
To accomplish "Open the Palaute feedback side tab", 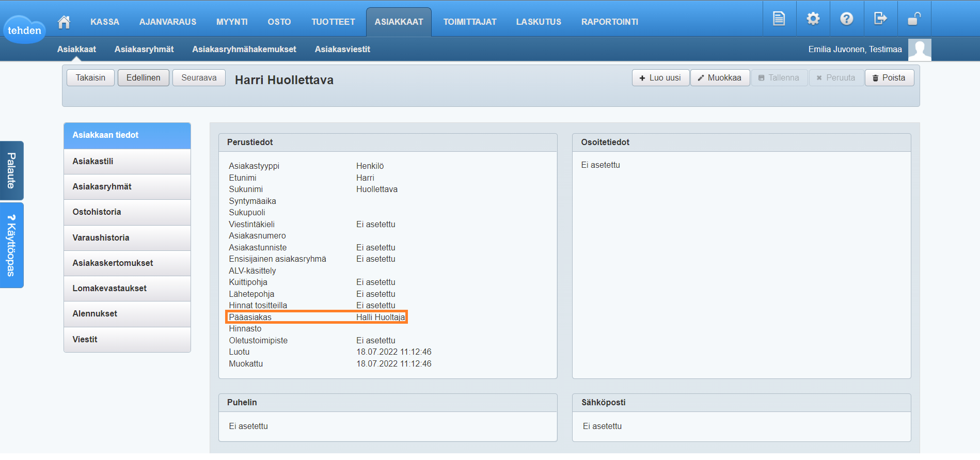I will [11, 170].
